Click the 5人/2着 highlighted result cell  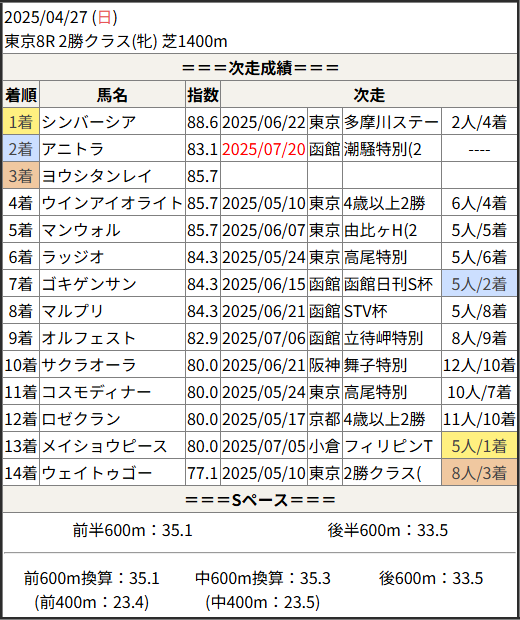point(479,284)
